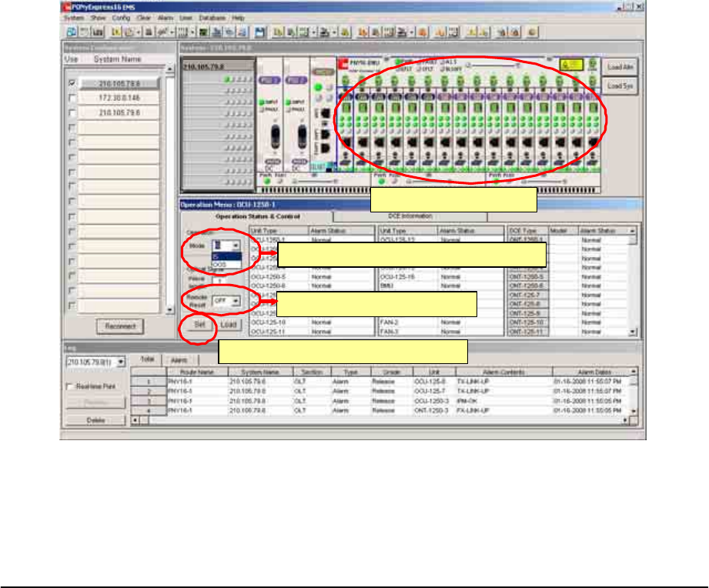Image resolution: width=709 pixels, height=588 pixels.
Task: Open the Database menu
Action: [x=212, y=18]
